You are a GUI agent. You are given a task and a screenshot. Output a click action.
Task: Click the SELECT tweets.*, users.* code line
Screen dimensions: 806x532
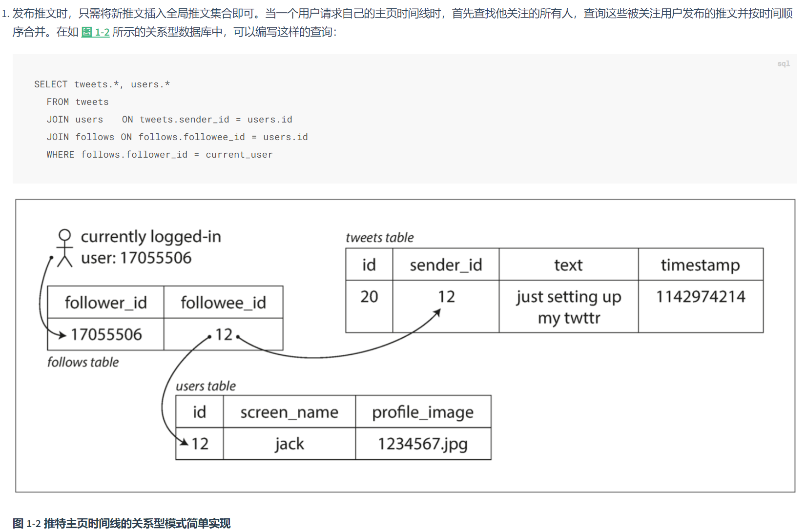click(102, 84)
